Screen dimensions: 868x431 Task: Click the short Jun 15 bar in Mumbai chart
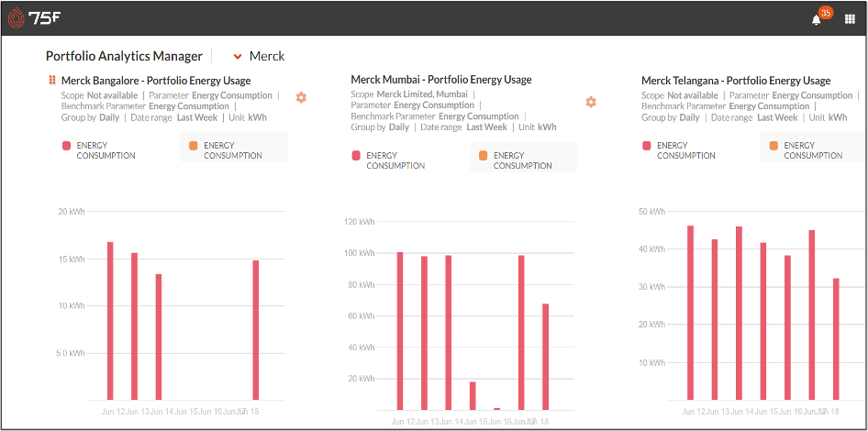click(473, 396)
